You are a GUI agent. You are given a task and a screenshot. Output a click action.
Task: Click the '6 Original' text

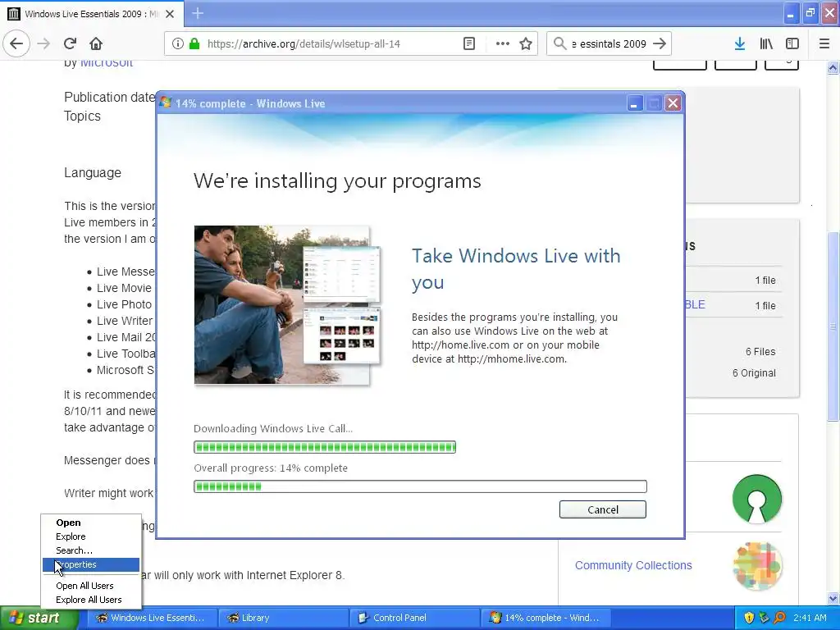[755, 373]
